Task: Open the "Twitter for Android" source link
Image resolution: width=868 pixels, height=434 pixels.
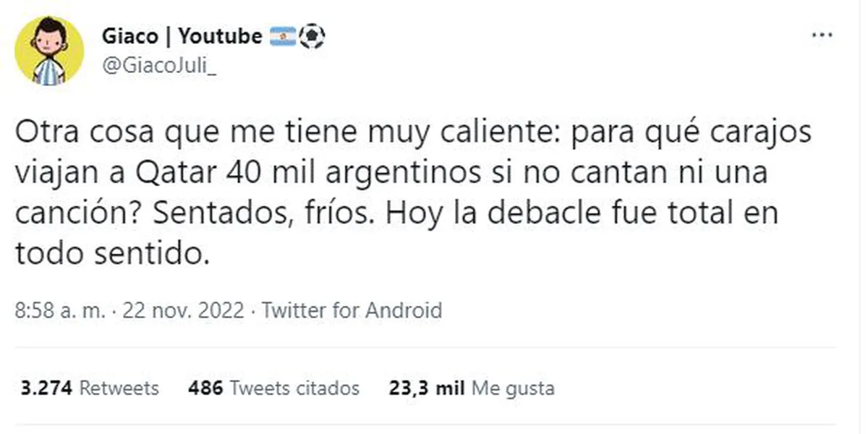Action: (x=352, y=310)
